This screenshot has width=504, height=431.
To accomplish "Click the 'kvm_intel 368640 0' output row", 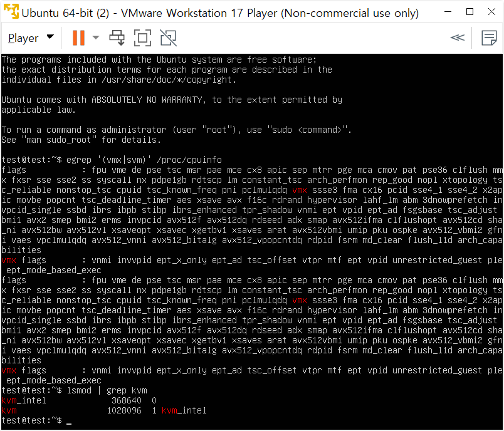I will coord(79,400).
